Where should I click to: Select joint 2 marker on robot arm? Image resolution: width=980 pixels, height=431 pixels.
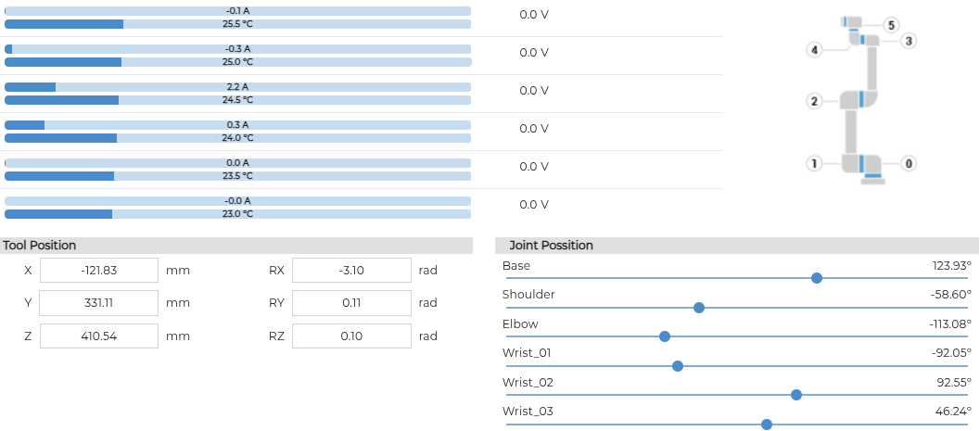814,101
